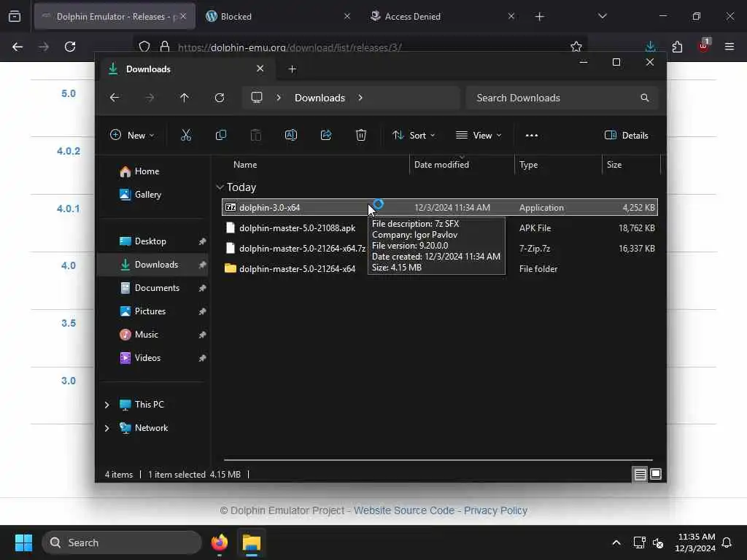Open the View dropdown menu

pos(479,135)
